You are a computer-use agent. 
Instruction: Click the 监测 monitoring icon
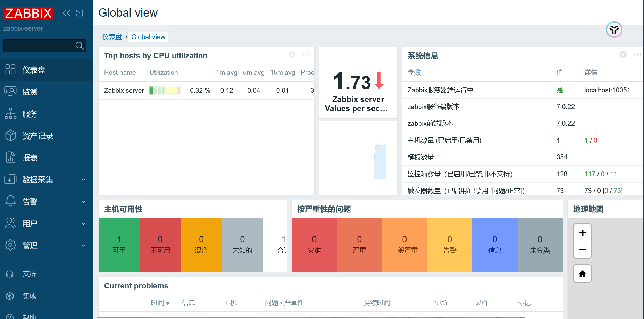(x=10, y=92)
